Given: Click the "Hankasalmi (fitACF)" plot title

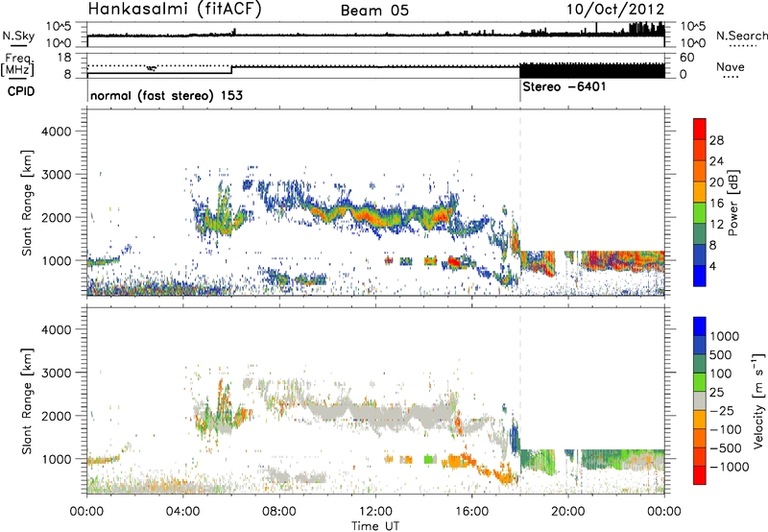Looking at the screenshot, I should coord(174,9).
